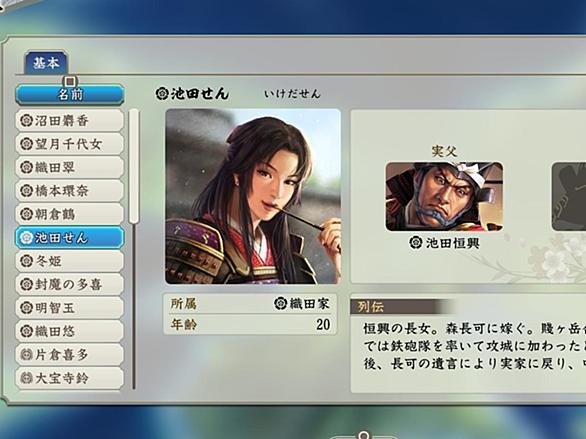Click the crest icon next to 池田恒興
The width and height of the screenshot is (586, 439).
pos(415,243)
